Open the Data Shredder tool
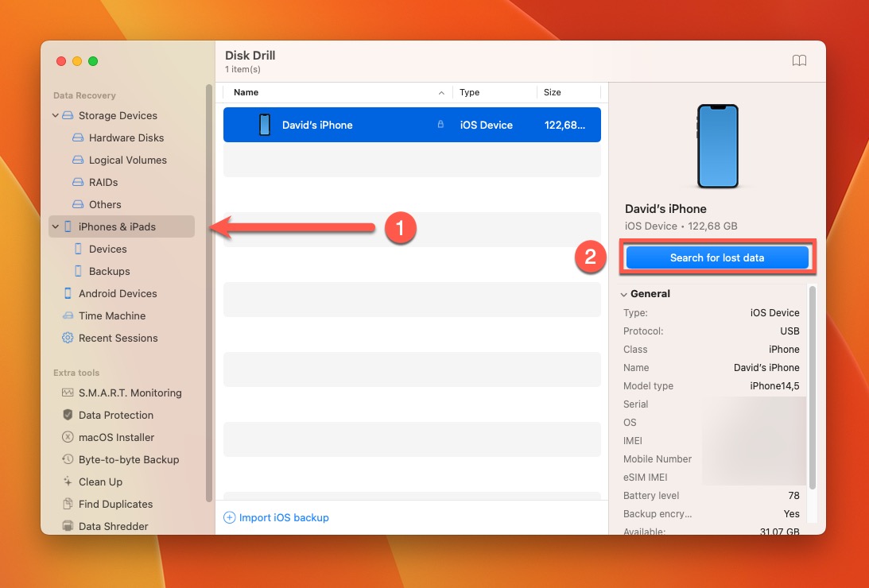This screenshot has width=869, height=588. [x=113, y=526]
